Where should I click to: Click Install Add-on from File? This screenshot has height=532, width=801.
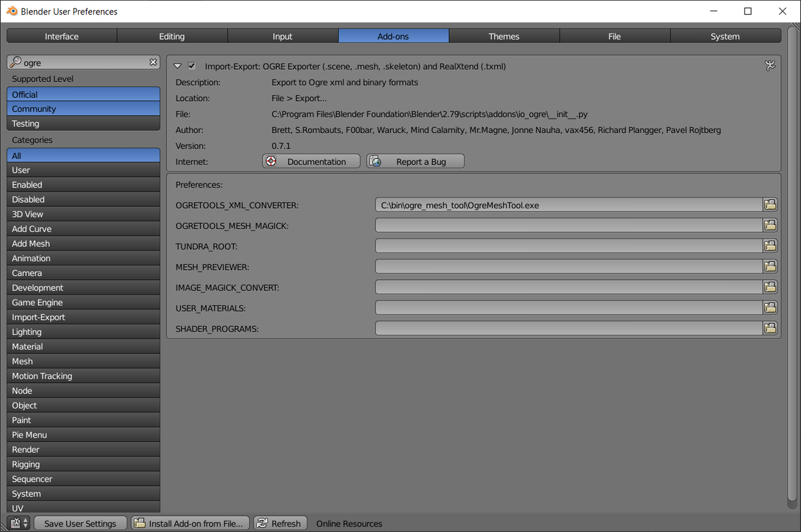click(x=190, y=523)
